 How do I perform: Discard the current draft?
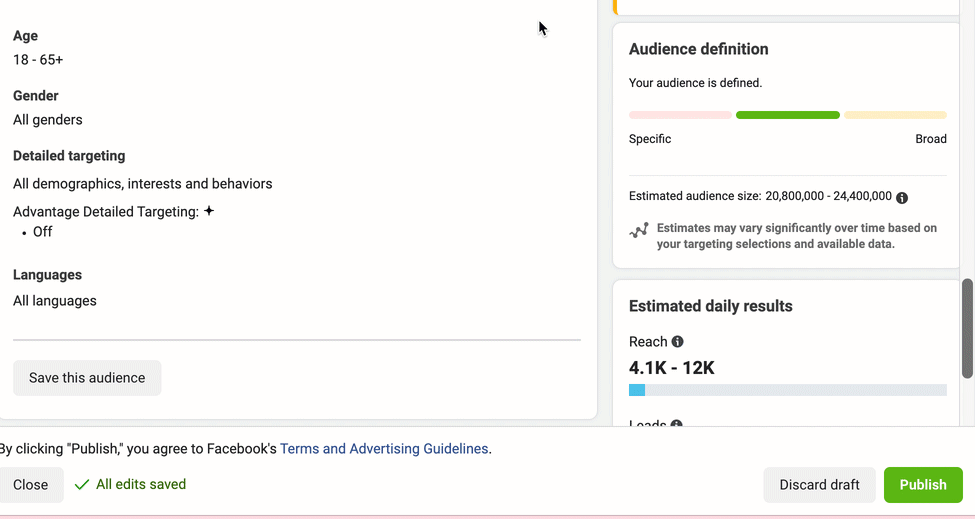[819, 485]
